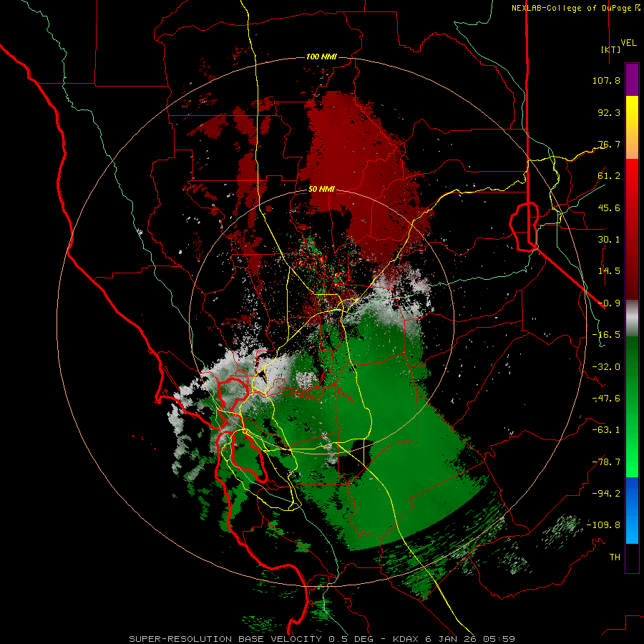This screenshot has width=644, height=644.
Task: Click the 61.2 velocity scale value
Action: click(609, 176)
